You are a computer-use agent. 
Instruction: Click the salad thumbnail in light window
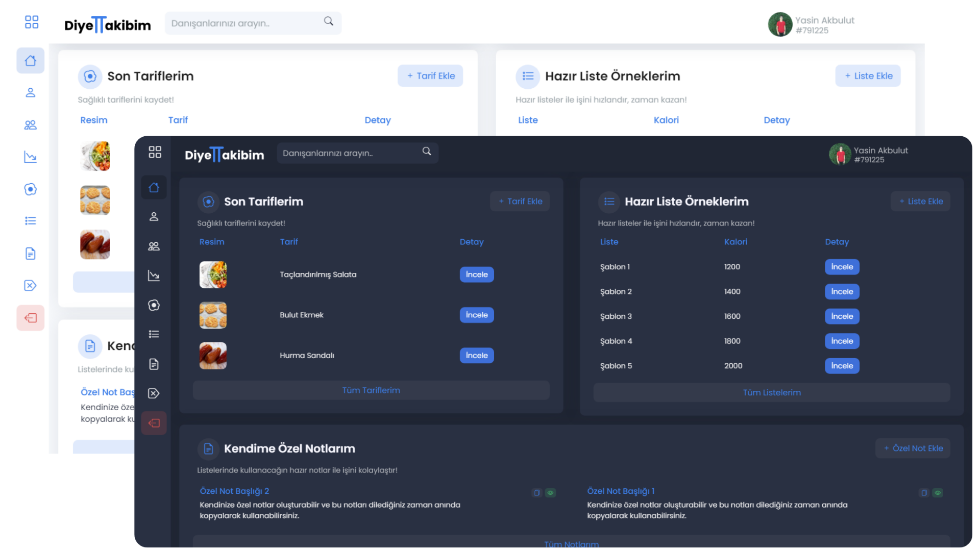(95, 156)
